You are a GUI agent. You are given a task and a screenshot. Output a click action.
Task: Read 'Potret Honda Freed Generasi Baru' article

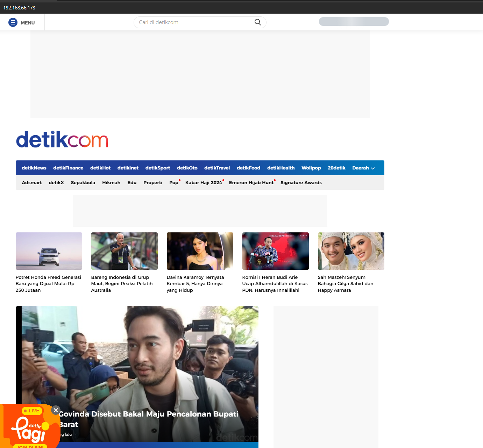pyautogui.click(x=48, y=284)
